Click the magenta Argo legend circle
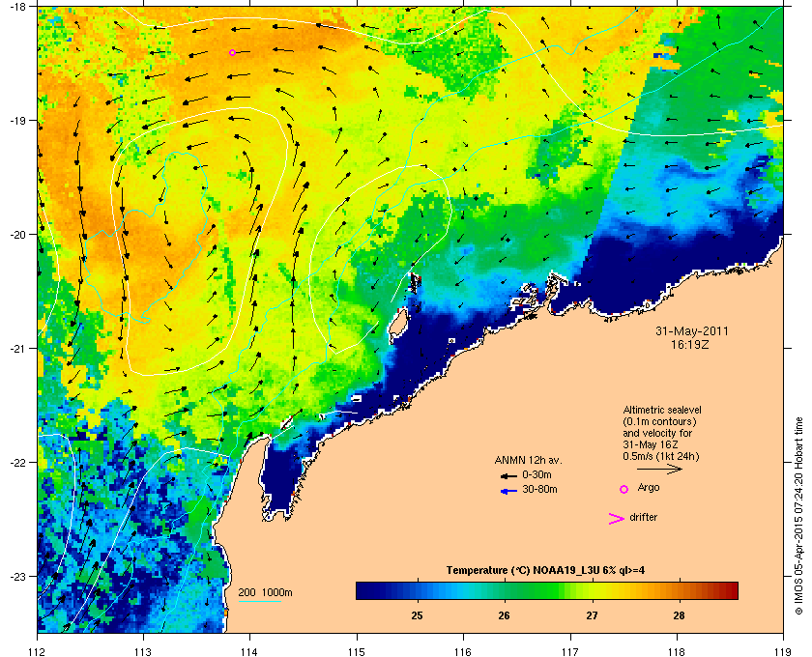 623,489
